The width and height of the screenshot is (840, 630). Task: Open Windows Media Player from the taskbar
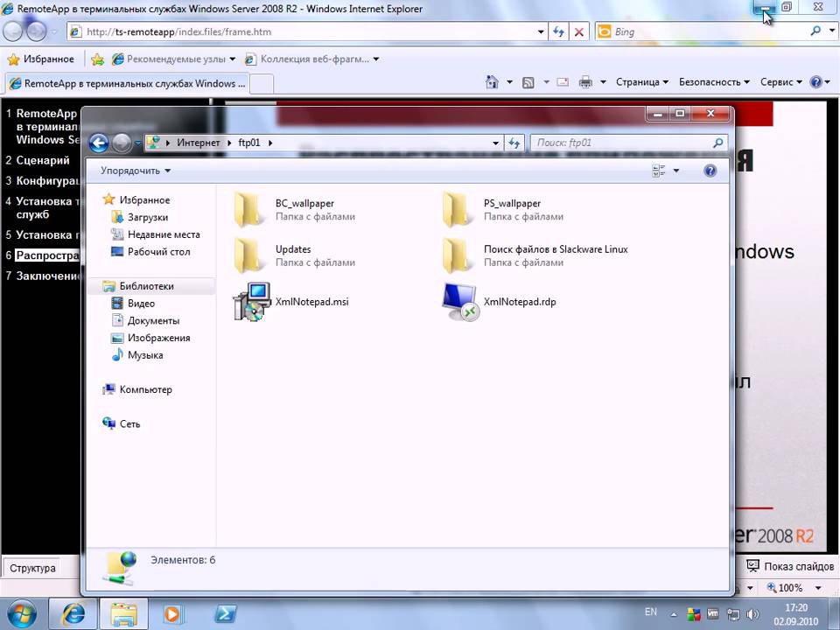pos(173,614)
